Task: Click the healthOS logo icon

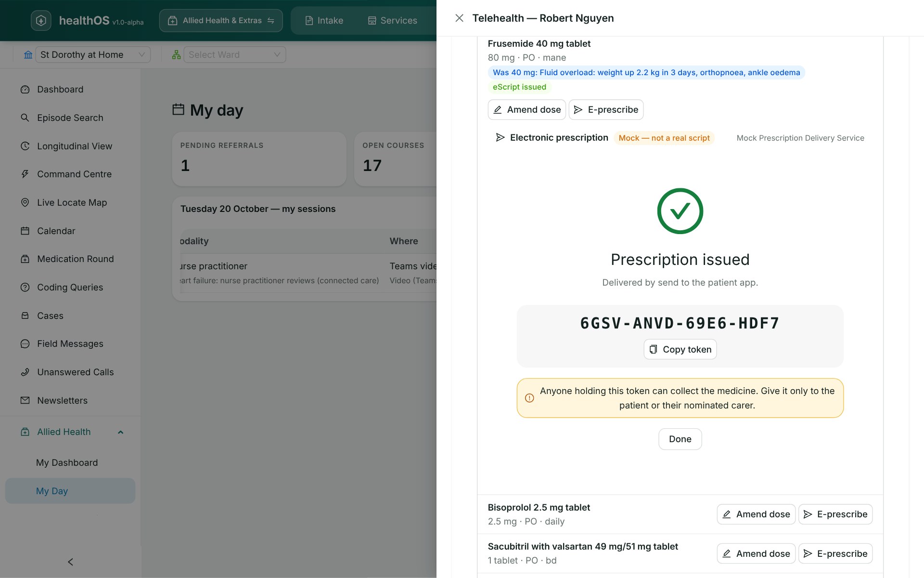Action: tap(41, 21)
